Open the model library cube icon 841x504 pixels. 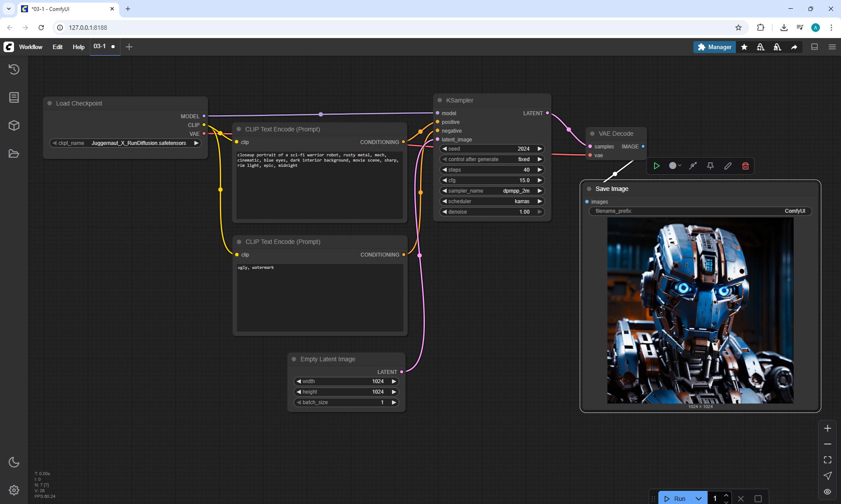click(14, 126)
